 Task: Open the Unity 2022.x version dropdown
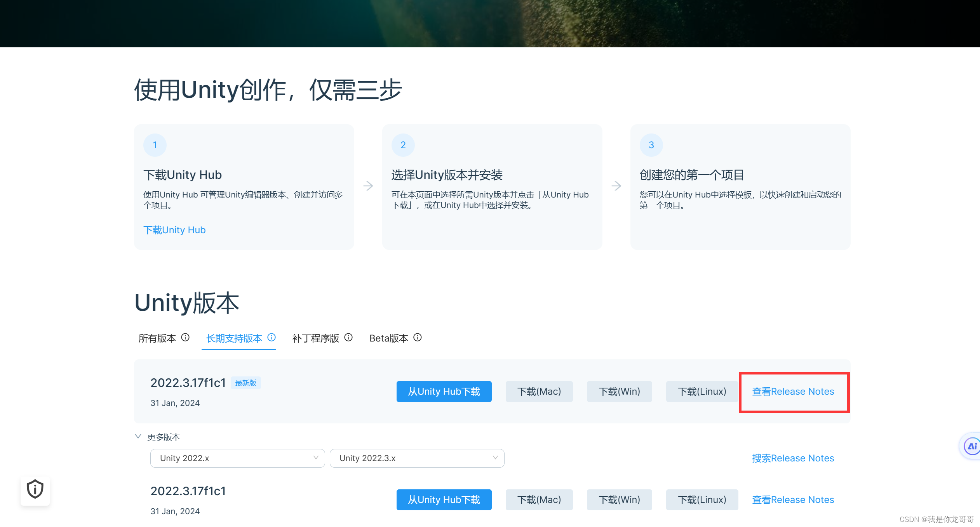[x=237, y=458]
